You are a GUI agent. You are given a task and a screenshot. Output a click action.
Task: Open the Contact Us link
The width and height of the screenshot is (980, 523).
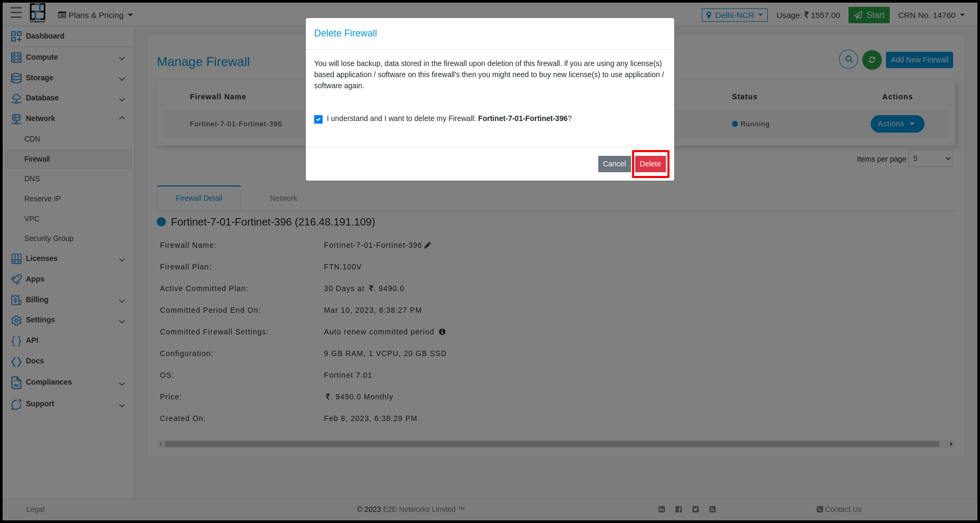point(839,509)
